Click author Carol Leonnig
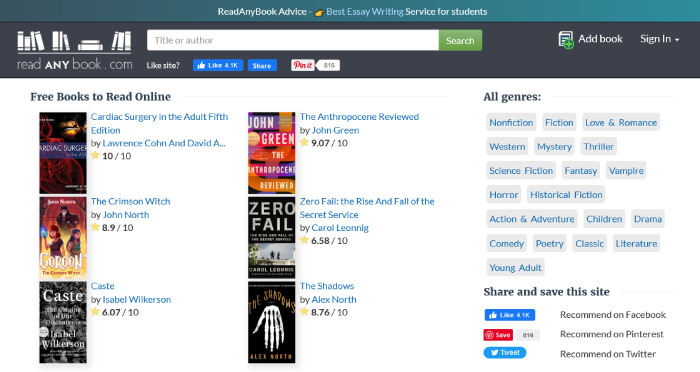This screenshot has width=700, height=372. point(340,228)
